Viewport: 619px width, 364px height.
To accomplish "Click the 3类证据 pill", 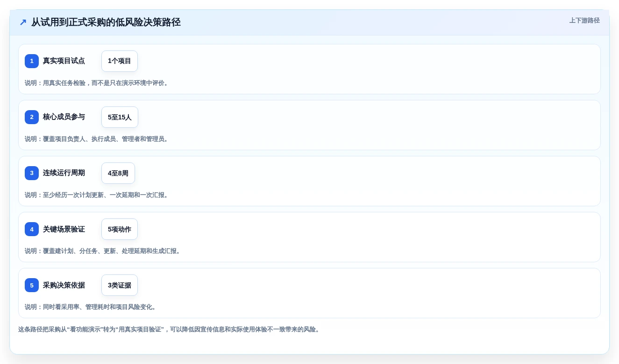I will (x=120, y=285).
